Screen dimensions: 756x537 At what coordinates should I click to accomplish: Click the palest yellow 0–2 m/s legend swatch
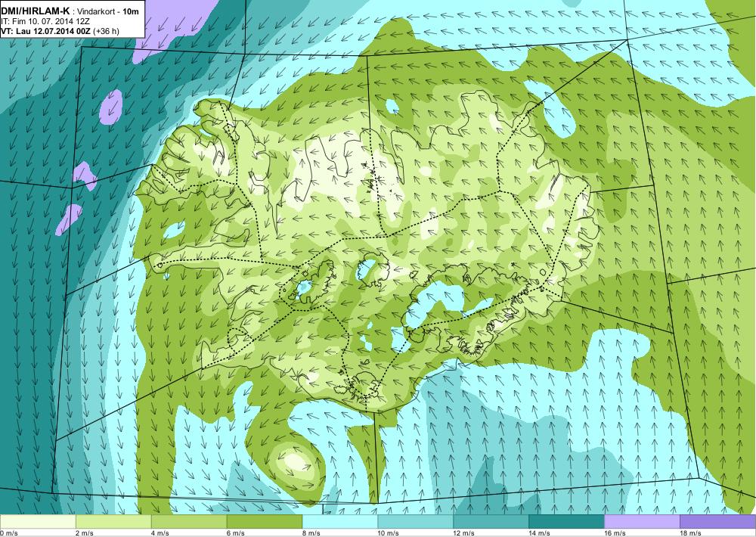click(38, 522)
